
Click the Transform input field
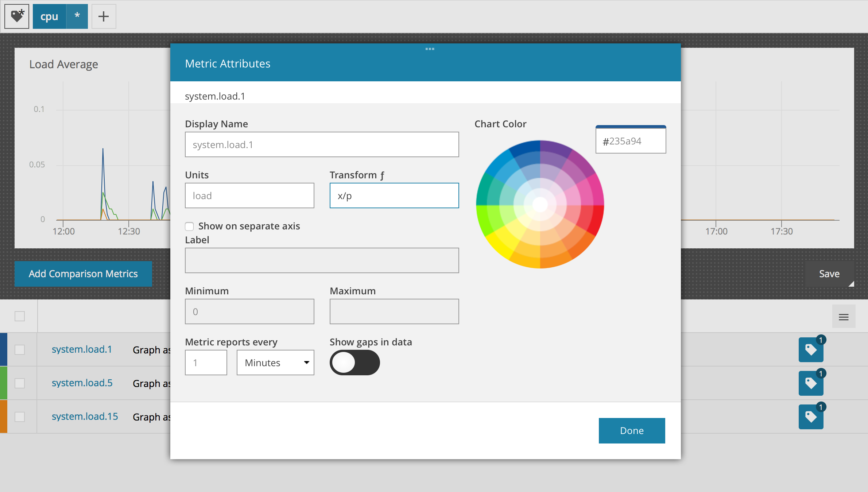[x=394, y=196]
